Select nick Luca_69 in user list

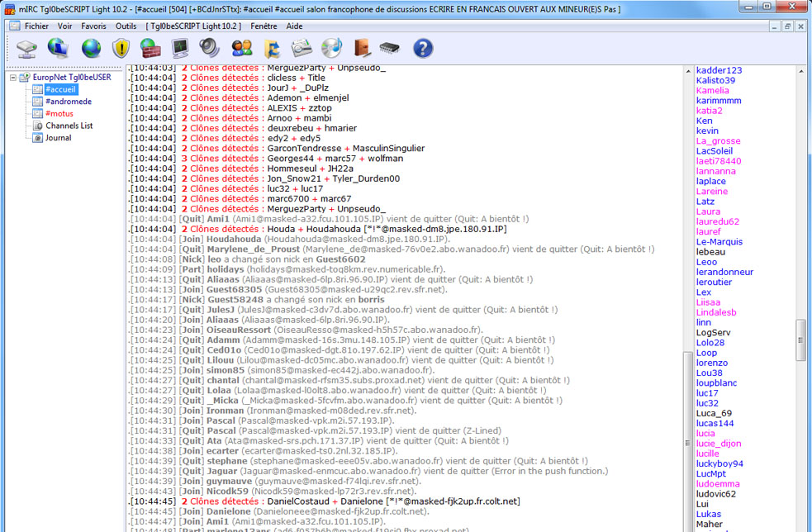(713, 413)
